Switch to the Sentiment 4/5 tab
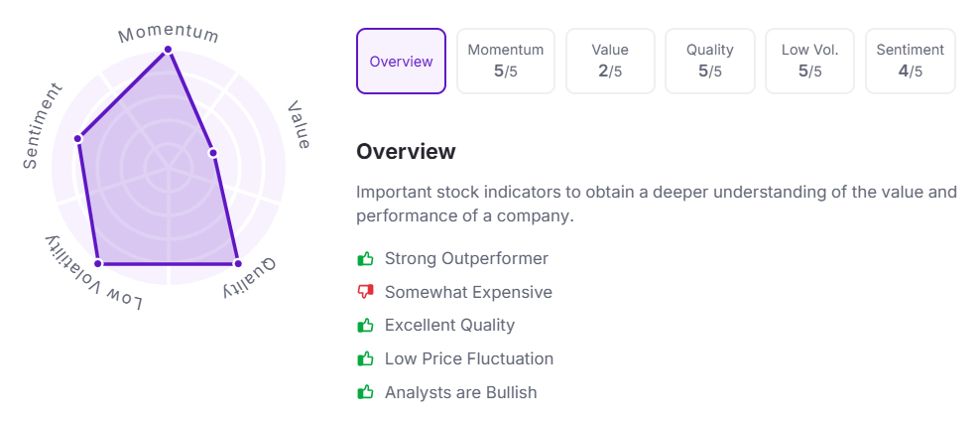This screenshot has width=980, height=424. click(x=910, y=62)
